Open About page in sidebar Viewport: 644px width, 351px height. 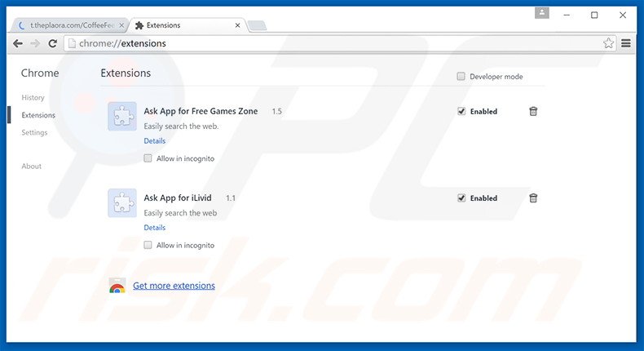[31, 167]
